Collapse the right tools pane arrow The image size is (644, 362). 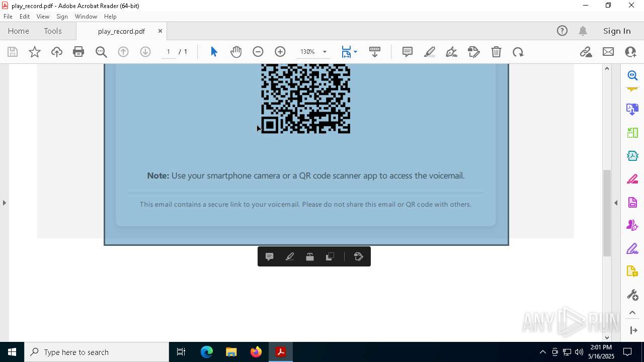point(616,203)
